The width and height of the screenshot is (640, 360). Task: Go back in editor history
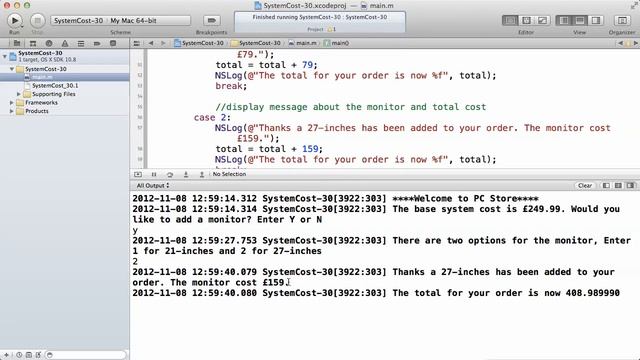[x=151, y=43]
